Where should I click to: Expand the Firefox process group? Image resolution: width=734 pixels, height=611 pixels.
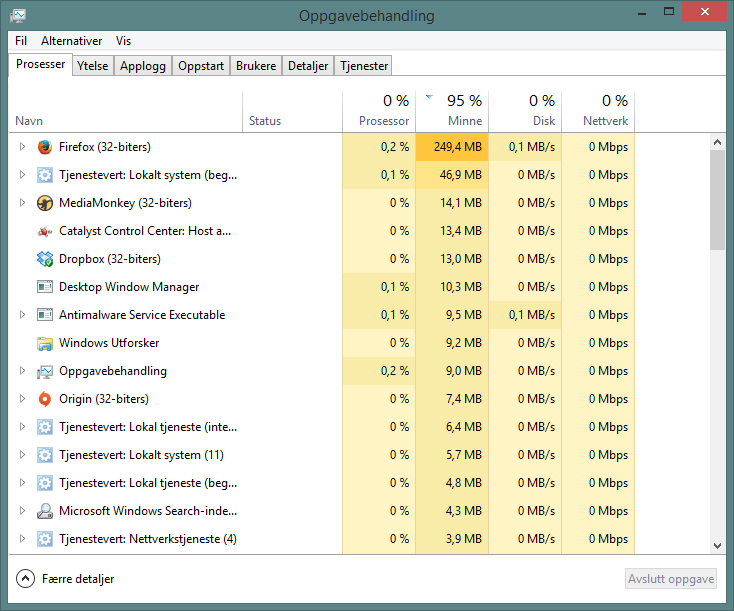(22, 147)
